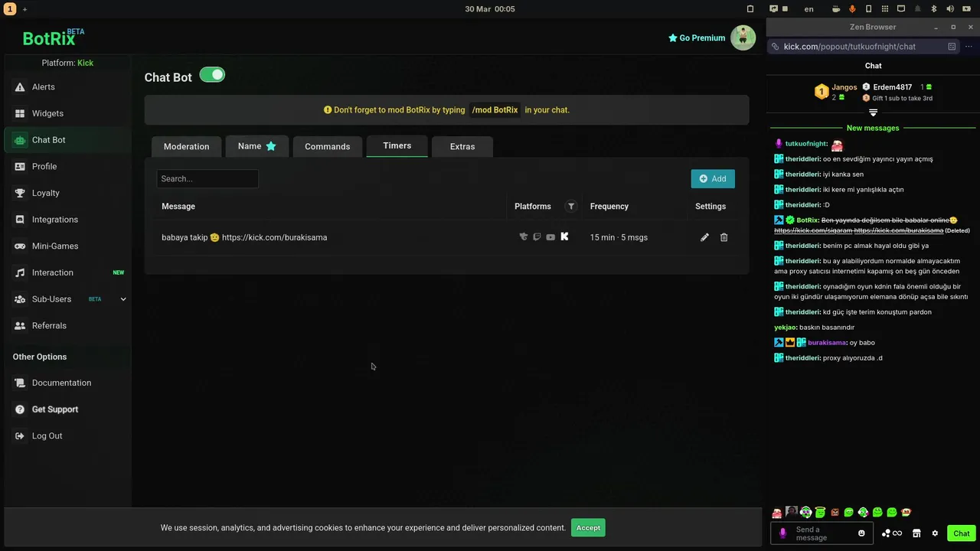The width and height of the screenshot is (980, 551).
Task: Turn off the Chat Bot toggle switch
Action: point(212,75)
